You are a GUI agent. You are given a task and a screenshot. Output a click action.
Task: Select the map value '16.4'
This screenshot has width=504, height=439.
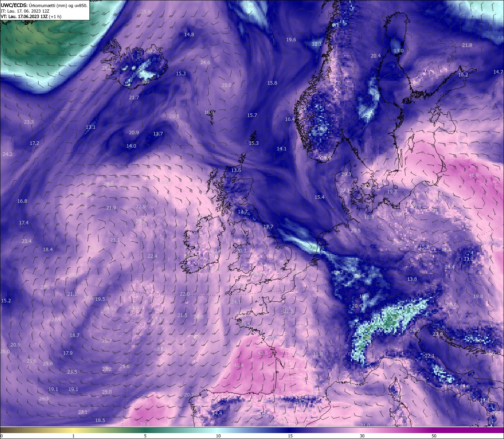290,119
